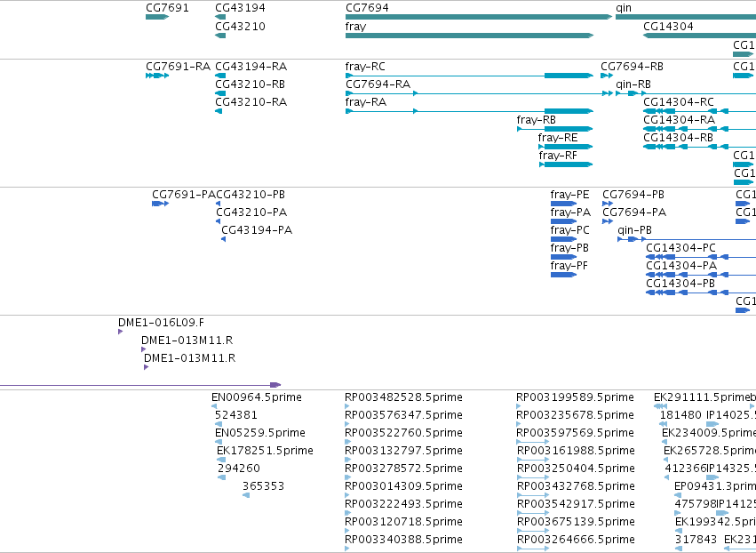Image resolution: width=756 pixels, height=553 pixels.
Task: Select EST RP003576347.5prime
Action: coord(403,415)
